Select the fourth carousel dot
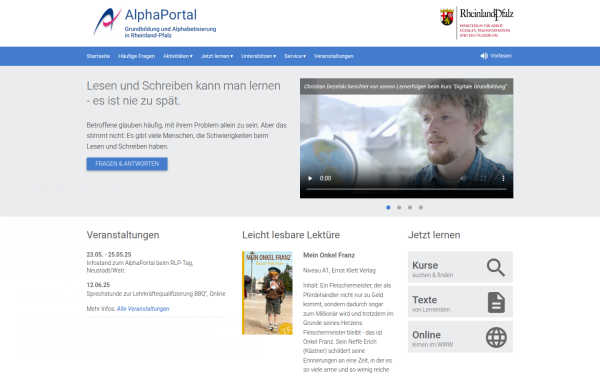 pos(421,207)
